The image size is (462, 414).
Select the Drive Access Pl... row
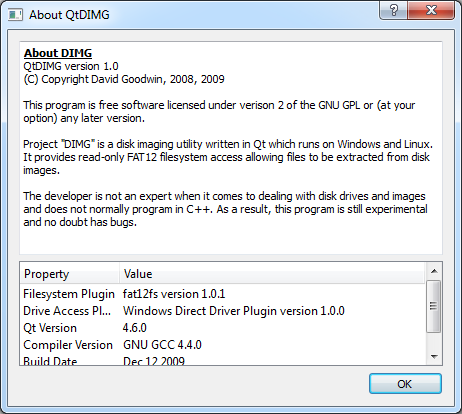[x=223, y=311]
